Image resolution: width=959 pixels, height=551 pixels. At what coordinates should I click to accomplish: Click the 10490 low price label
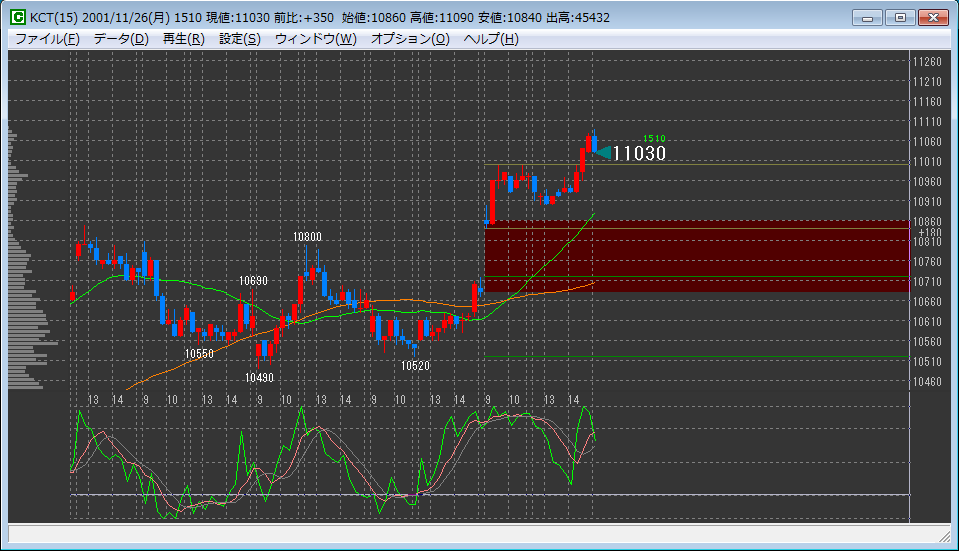coord(259,378)
